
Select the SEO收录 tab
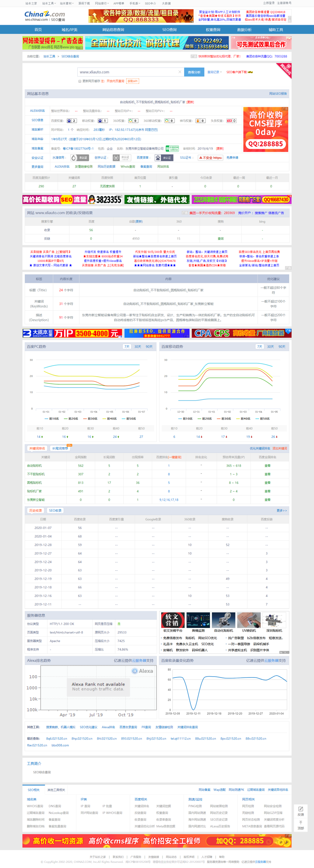(x=55, y=511)
